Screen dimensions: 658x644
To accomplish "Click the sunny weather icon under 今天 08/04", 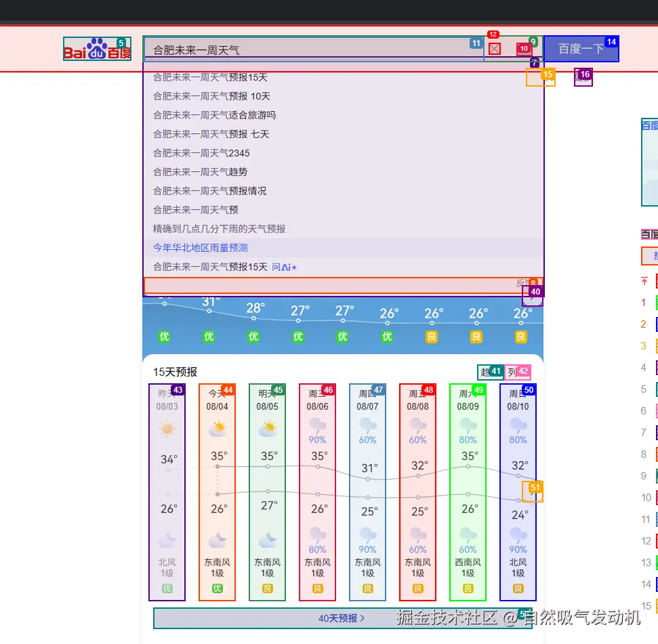I will tap(217, 427).
